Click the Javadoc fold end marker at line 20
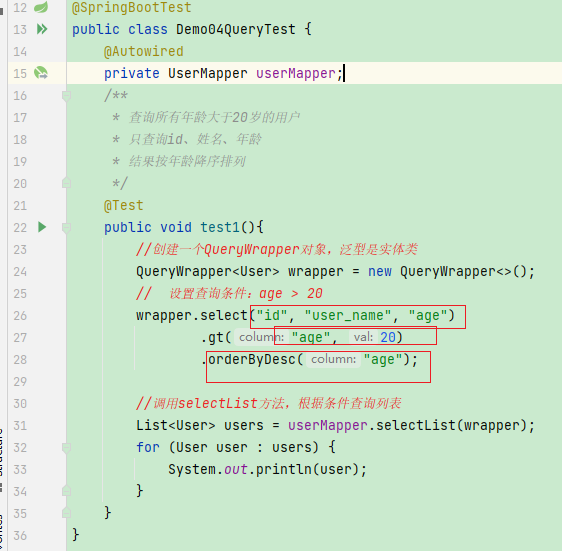Screen dimensions: 562x551 [66, 183]
